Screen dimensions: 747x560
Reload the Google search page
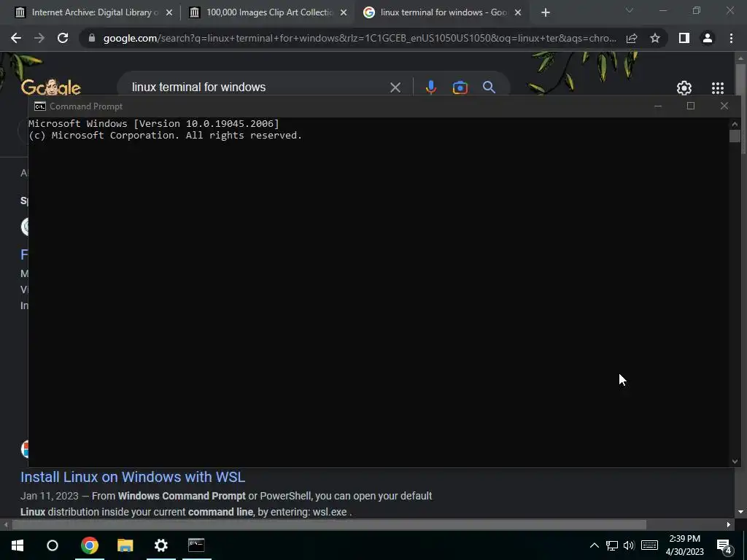[63, 38]
